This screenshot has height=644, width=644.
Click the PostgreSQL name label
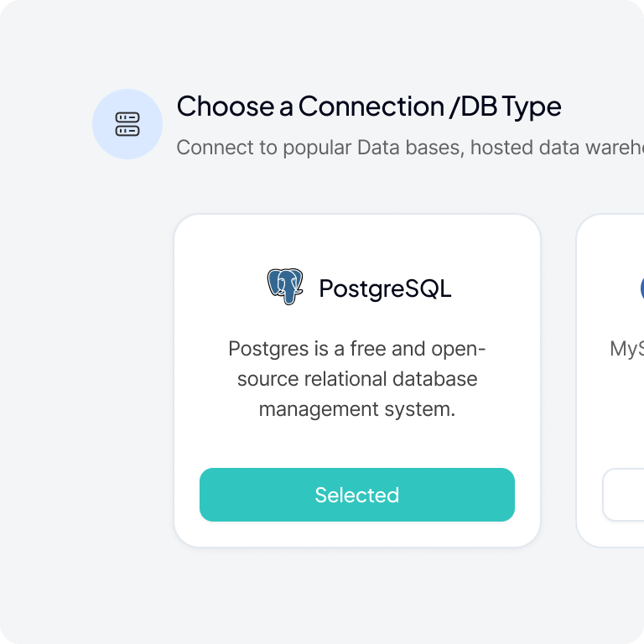coord(385,288)
